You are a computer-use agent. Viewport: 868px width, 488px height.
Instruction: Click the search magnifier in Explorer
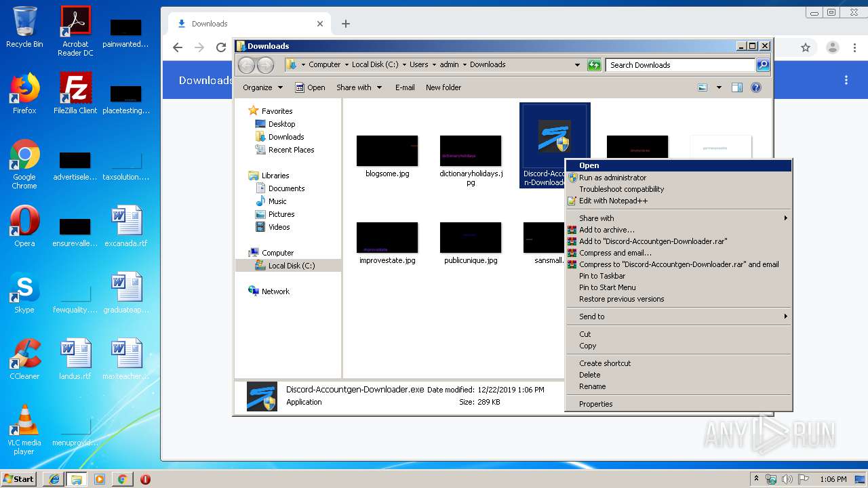pos(763,65)
